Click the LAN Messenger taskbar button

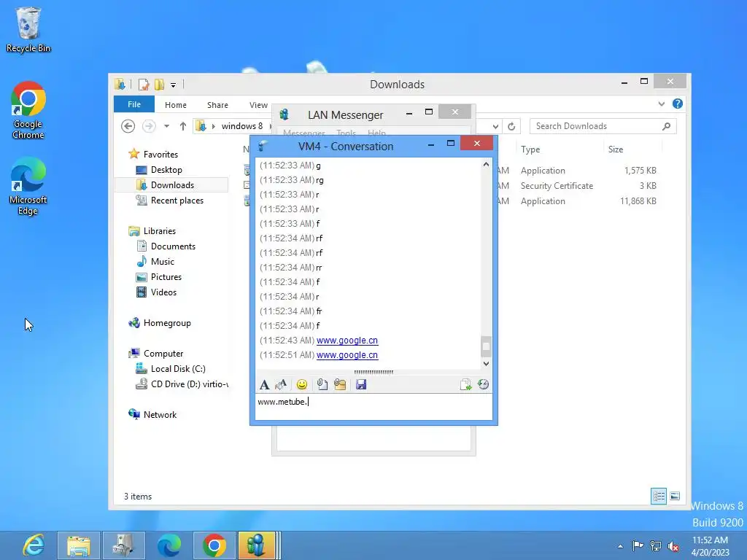coord(258,545)
